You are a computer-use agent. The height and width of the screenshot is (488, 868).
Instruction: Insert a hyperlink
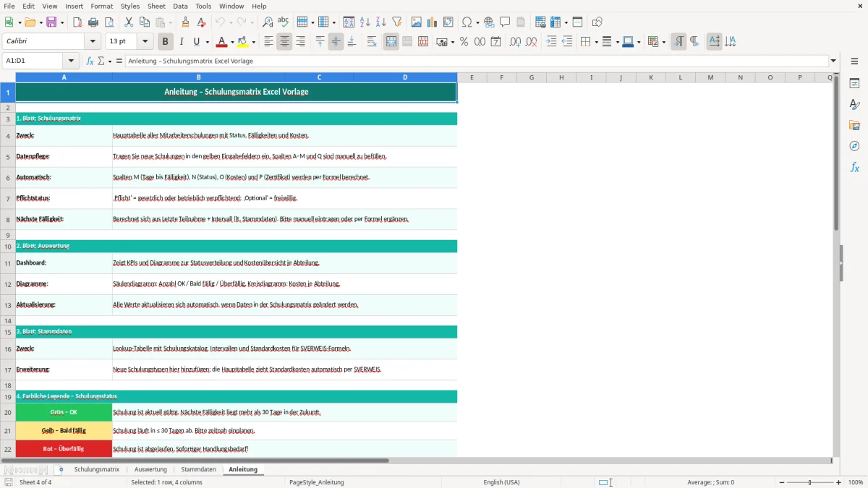pyautogui.click(x=489, y=22)
